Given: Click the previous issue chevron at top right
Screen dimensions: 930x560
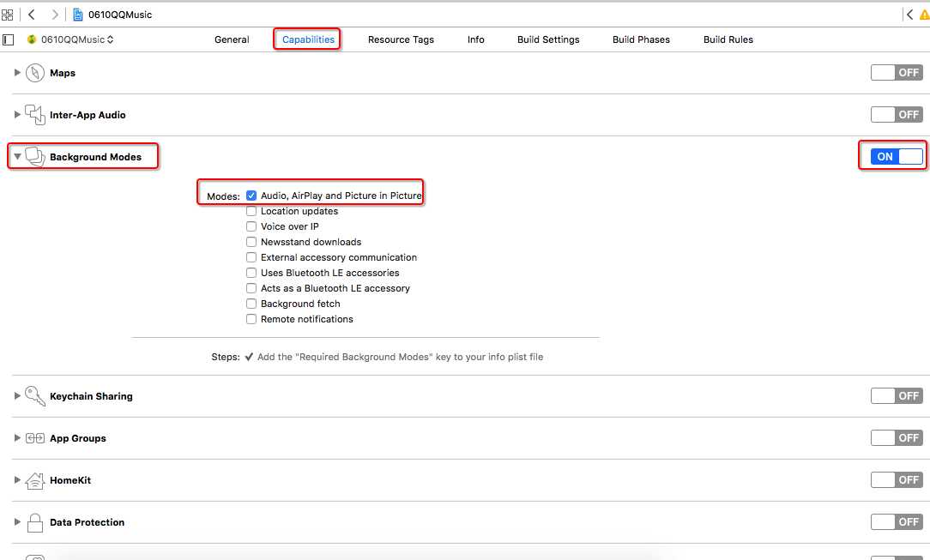Looking at the screenshot, I should coord(909,15).
